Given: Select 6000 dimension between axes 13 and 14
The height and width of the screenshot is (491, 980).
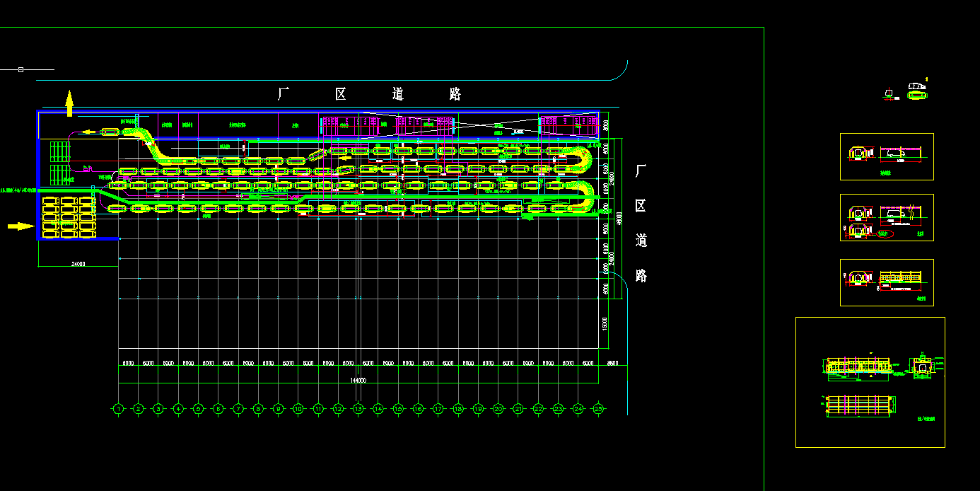Looking at the screenshot, I should coord(368,363).
